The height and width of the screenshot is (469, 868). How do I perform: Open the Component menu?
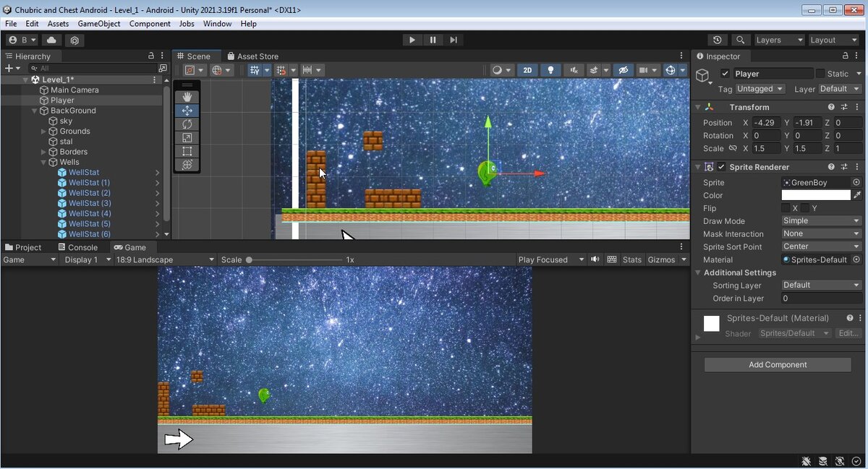[150, 24]
